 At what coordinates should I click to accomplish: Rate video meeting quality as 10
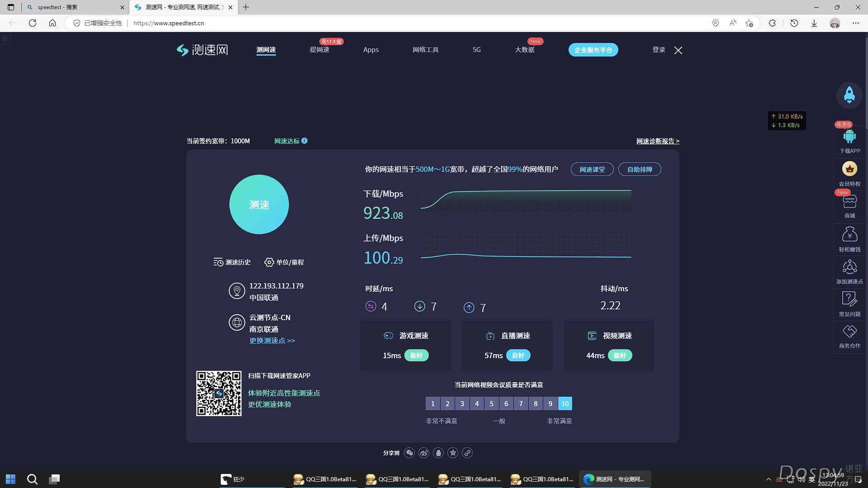click(565, 403)
